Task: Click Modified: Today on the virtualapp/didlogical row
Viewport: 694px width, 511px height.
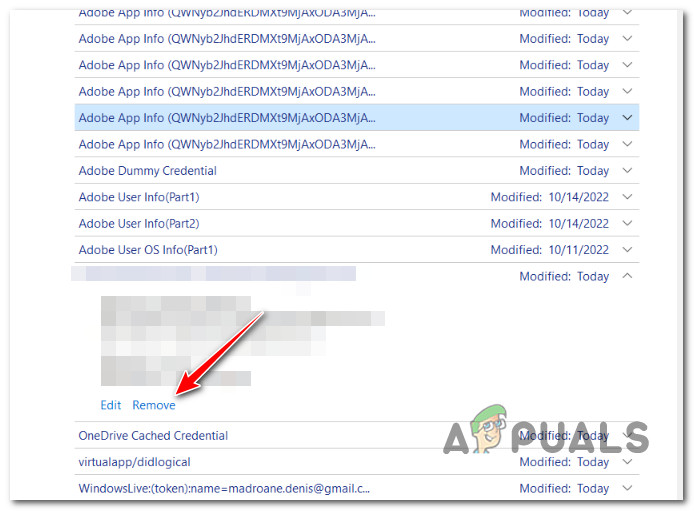Action: [564, 462]
